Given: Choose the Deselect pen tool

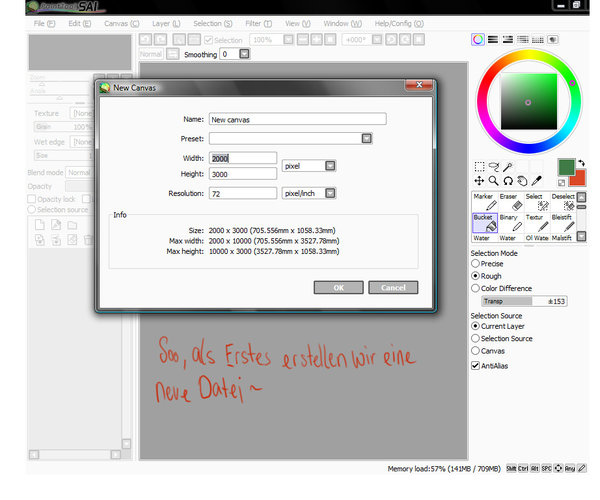Looking at the screenshot, I should tap(563, 202).
